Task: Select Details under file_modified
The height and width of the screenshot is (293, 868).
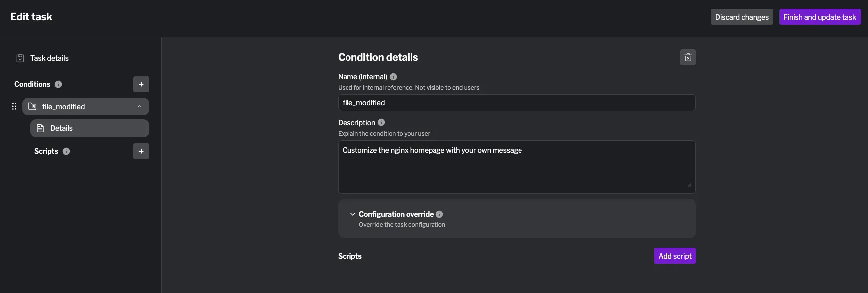Action: click(61, 128)
